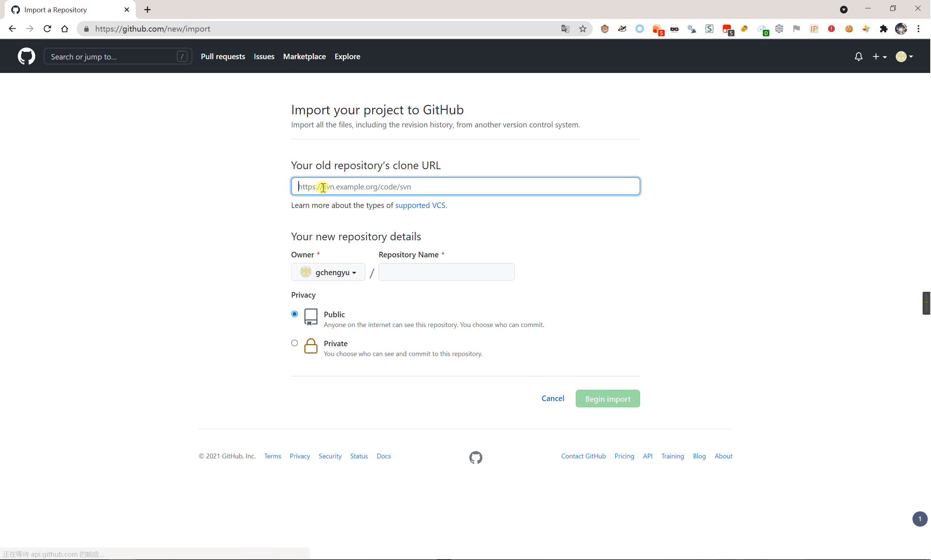Open the masked bandit extension icon
The width and height of the screenshot is (931, 560).
tap(674, 29)
